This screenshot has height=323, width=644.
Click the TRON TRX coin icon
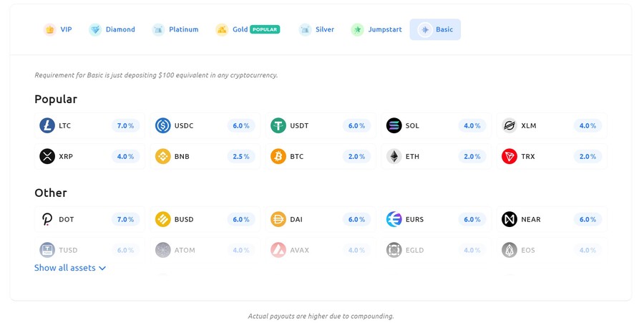[x=509, y=157]
